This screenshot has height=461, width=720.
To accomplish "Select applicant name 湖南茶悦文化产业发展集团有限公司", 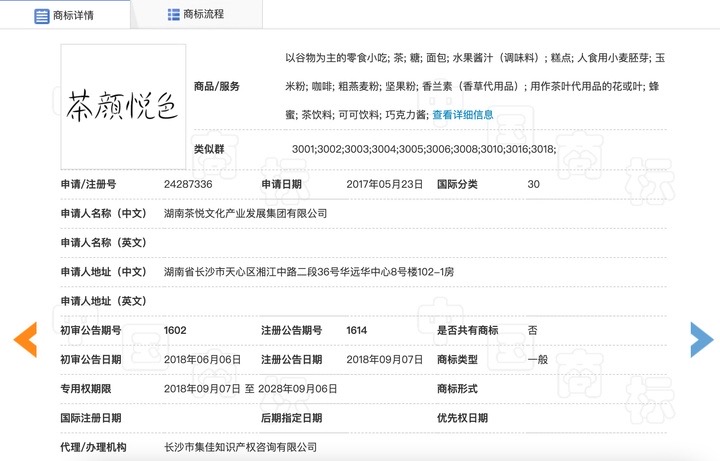I will tap(245, 214).
